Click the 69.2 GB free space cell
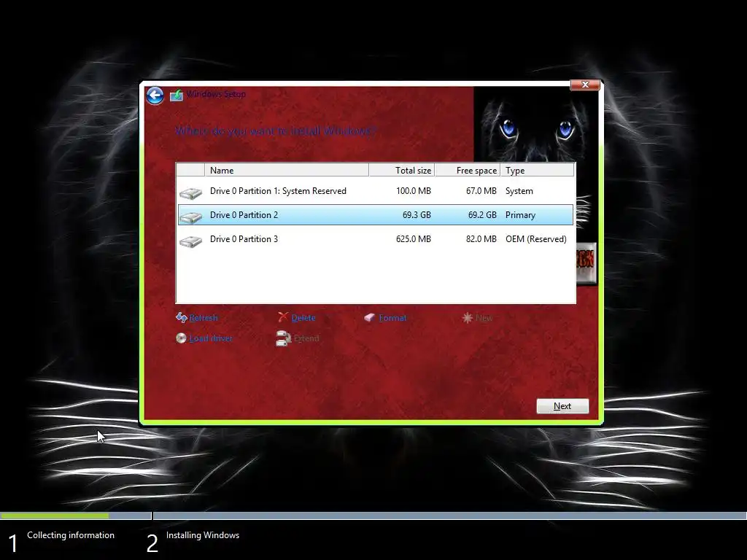 click(482, 215)
